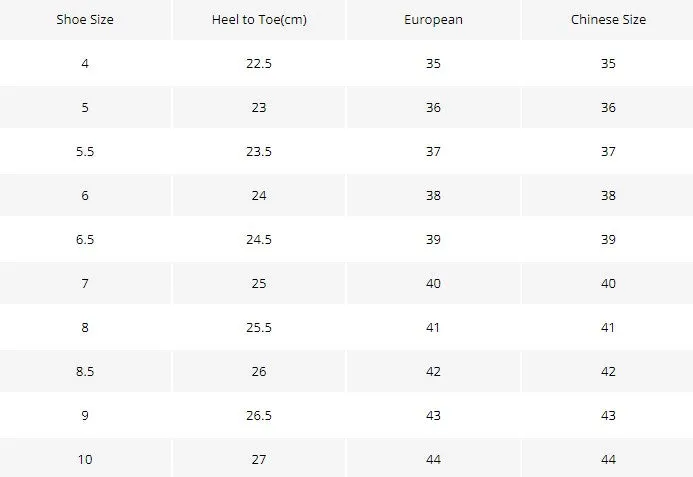Click the shoe size 6.5 cell
The height and width of the screenshot is (477, 693).
pos(85,240)
